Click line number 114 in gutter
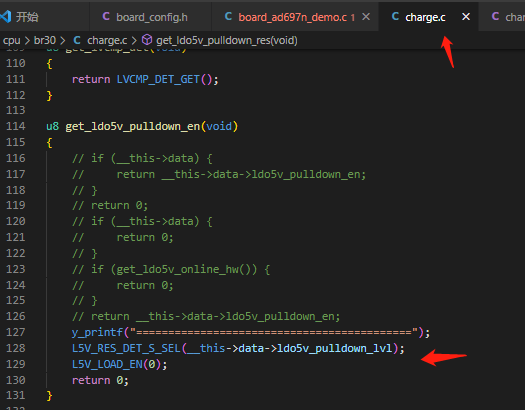525x410 pixels. 16,126
